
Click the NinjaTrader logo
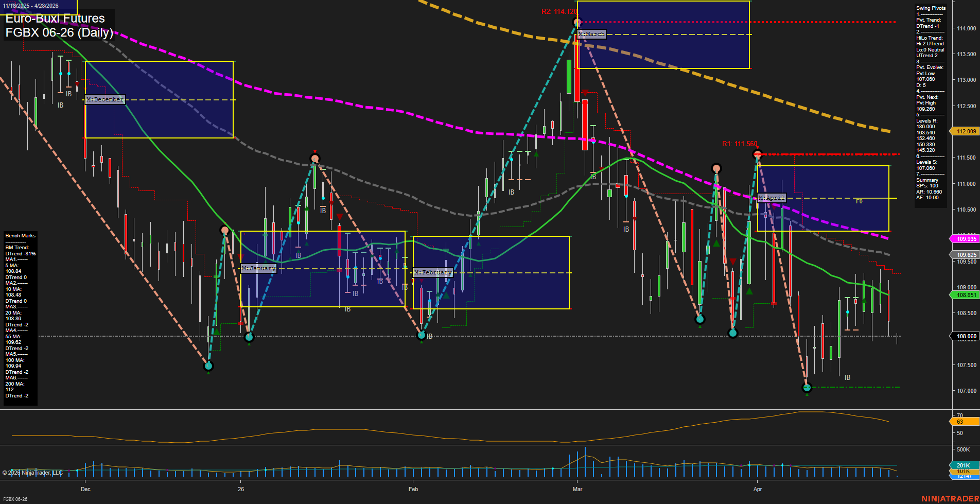point(950,499)
